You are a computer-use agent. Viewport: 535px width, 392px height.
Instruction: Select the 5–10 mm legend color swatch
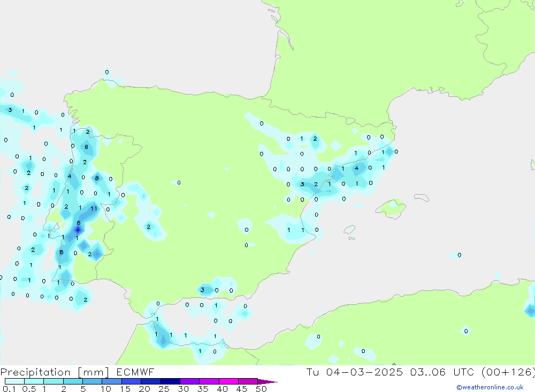92,381
